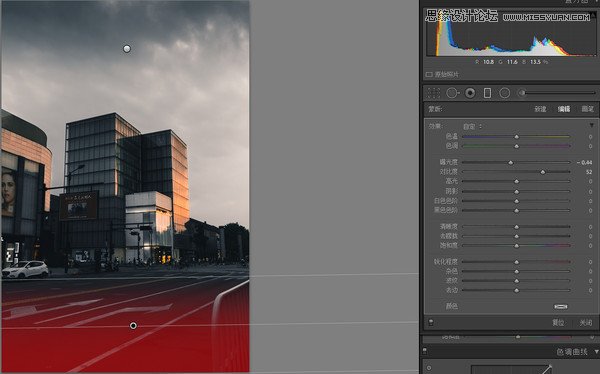Click the 波纹 moire slider handle
Image resolution: width=600 pixels, height=374 pixels.
517,281
